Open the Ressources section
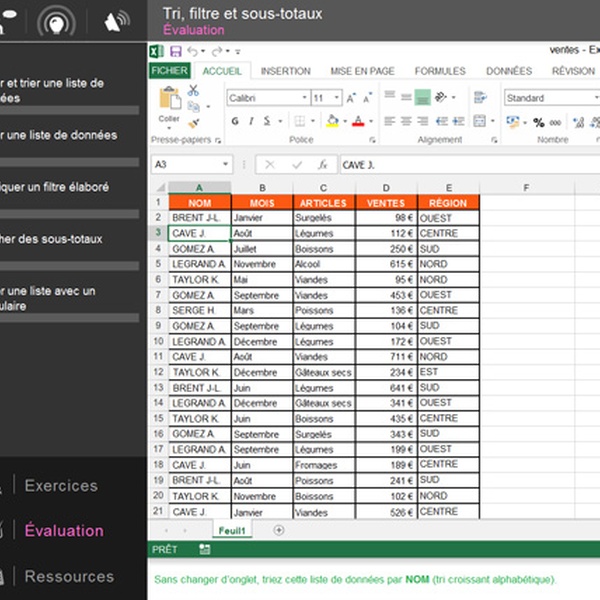Image resolution: width=600 pixels, height=600 pixels. (x=69, y=576)
